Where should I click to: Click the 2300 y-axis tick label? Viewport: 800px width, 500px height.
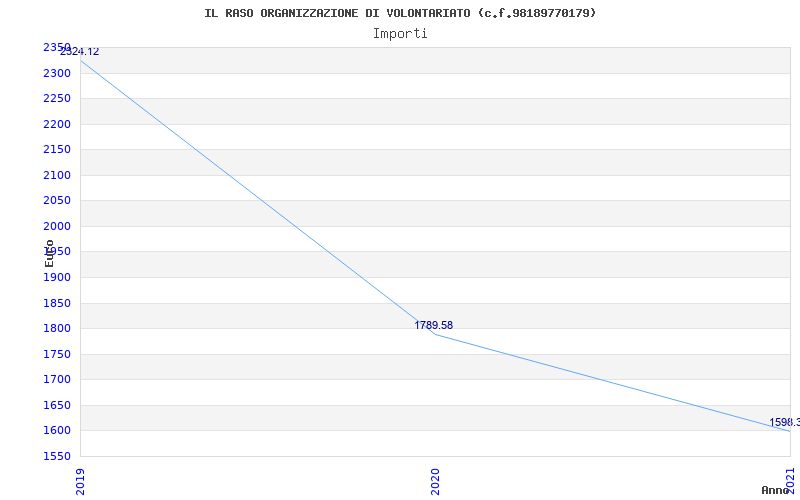57,73
